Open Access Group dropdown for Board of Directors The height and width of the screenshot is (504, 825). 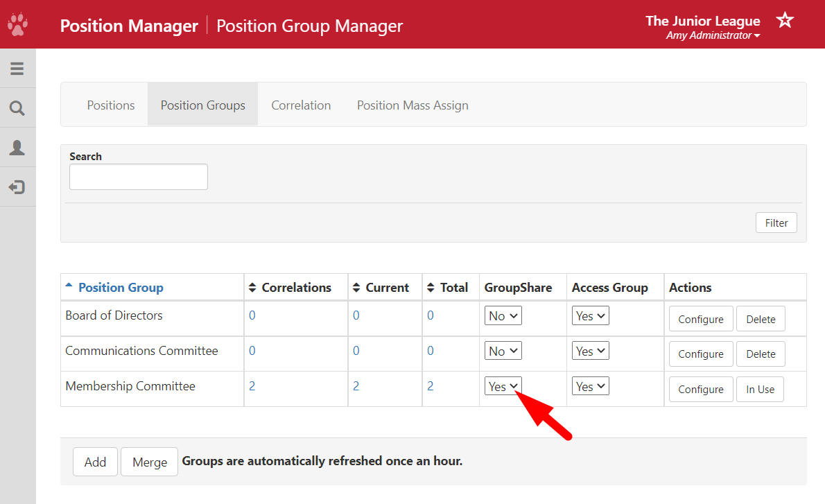(591, 315)
